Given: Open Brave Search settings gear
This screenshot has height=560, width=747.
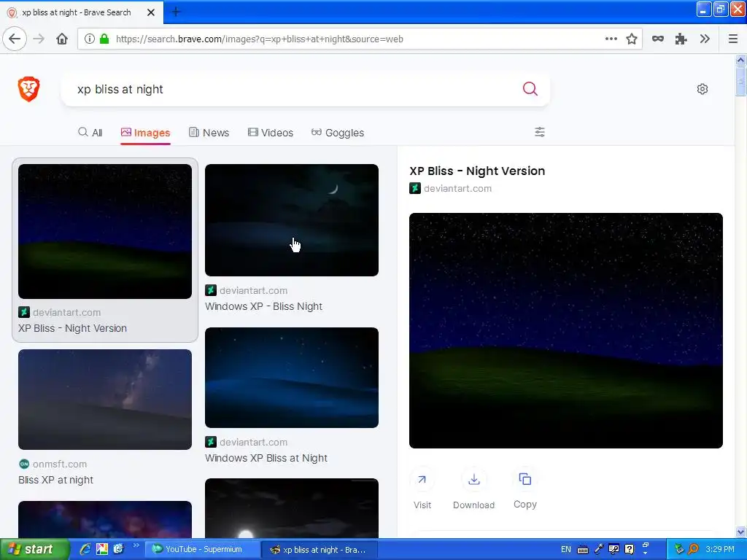Looking at the screenshot, I should click(x=703, y=89).
